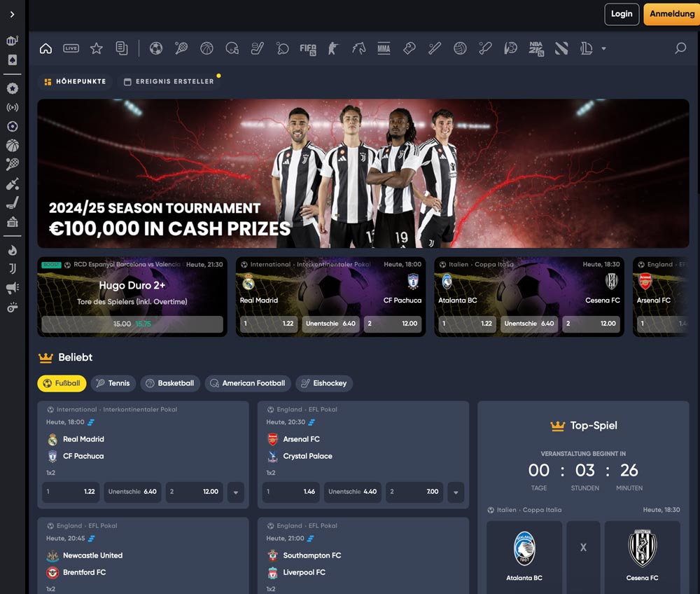Select Cesena FC in the Top-Spiel panel
700x594 pixels.
pyautogui.click(x=643, y=558)
